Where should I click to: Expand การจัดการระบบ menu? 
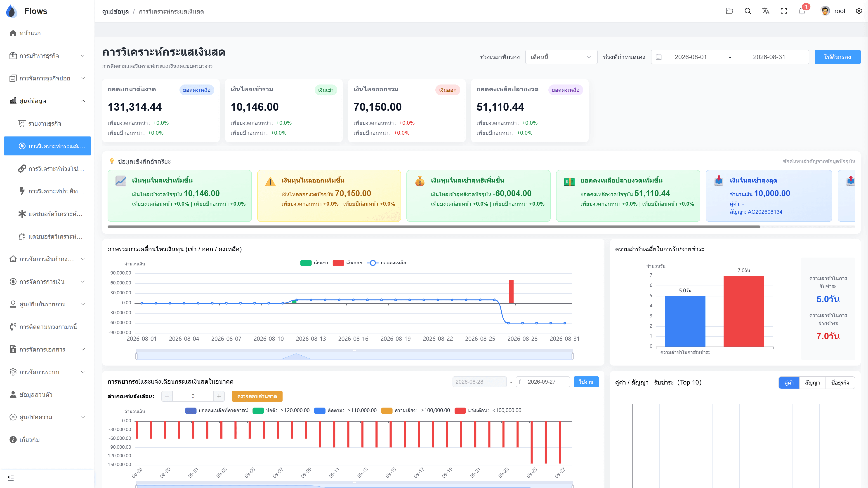pyautogui.click(x=47, y=372)
